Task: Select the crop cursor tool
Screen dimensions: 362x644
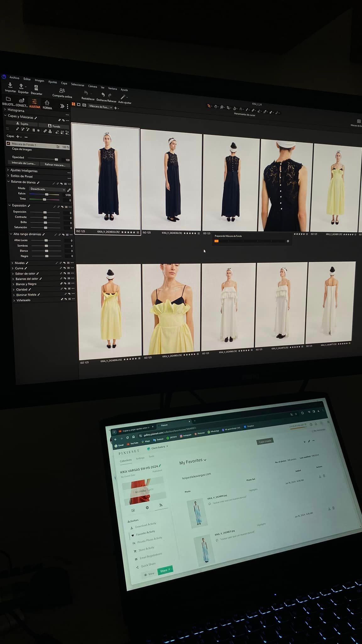Action: [228, 108]
